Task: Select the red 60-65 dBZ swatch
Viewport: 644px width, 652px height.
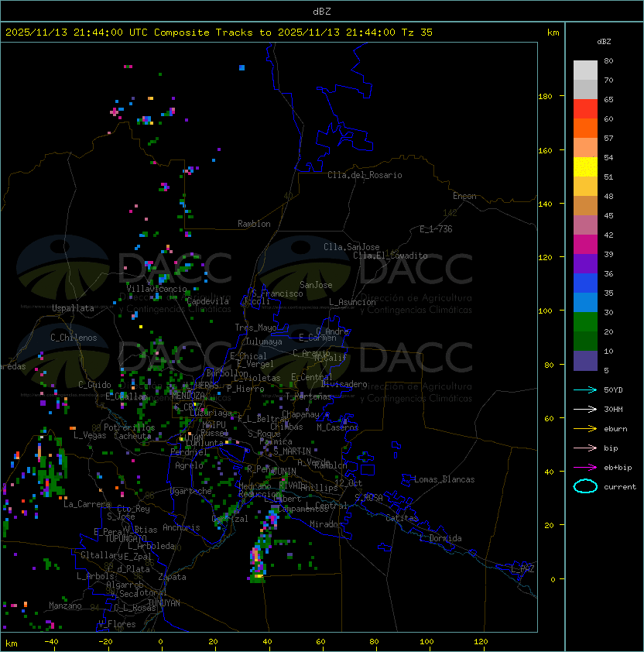Action: point(585,109)
